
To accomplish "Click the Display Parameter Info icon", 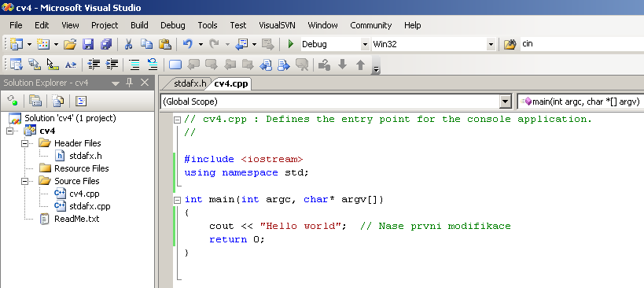I will 34,65.
